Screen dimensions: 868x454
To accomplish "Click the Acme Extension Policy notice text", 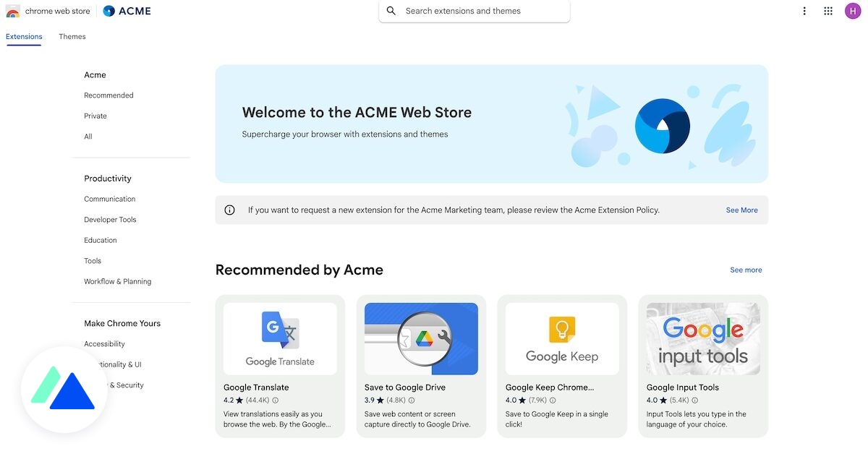I will tap(454, 210).
